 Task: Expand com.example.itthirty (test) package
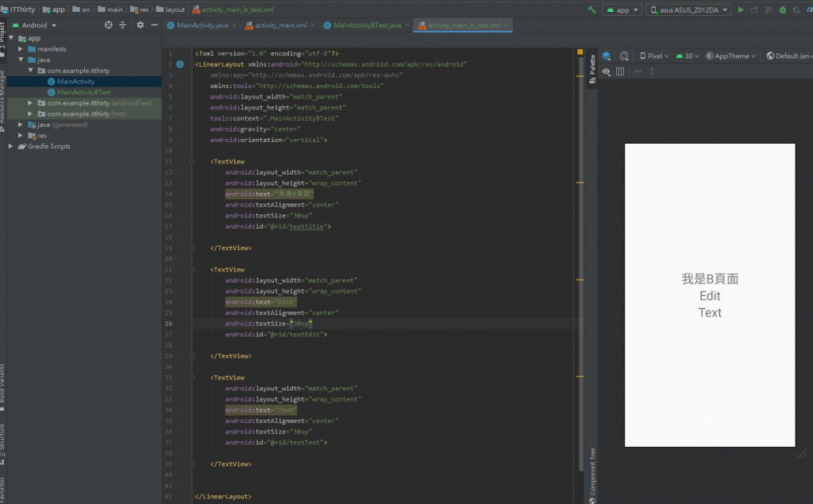point(30,113)
